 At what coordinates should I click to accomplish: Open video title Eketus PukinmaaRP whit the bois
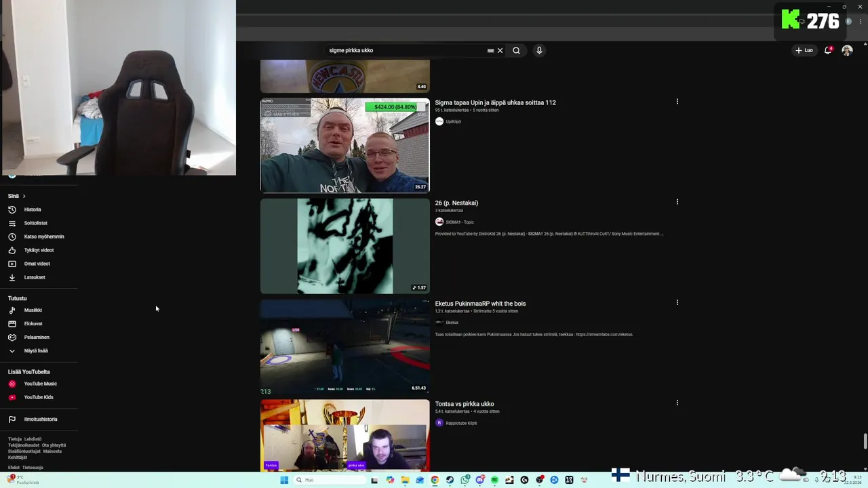pyautogui.click(x=480, y=304)
